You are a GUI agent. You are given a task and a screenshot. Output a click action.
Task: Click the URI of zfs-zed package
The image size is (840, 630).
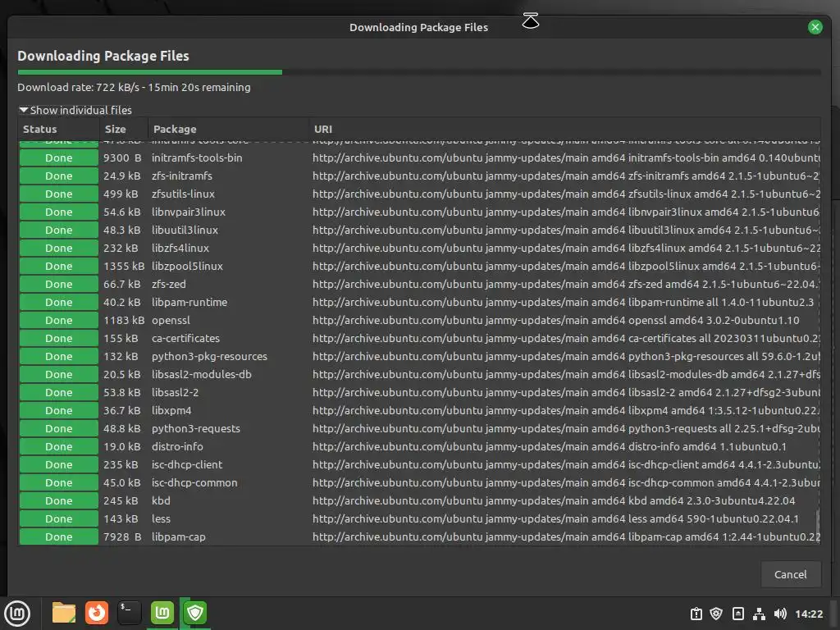566,284
